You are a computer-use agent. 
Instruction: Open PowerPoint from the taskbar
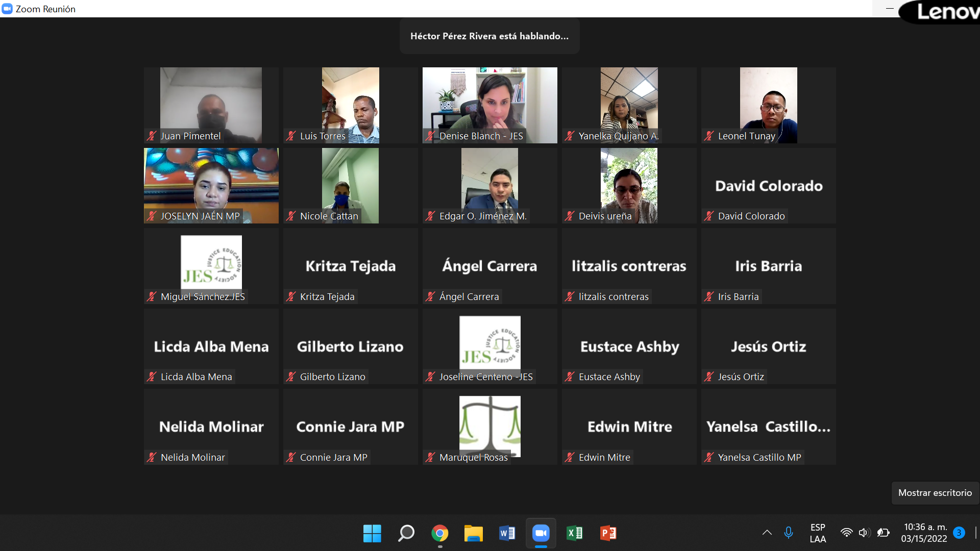click(x=608, y=533)
